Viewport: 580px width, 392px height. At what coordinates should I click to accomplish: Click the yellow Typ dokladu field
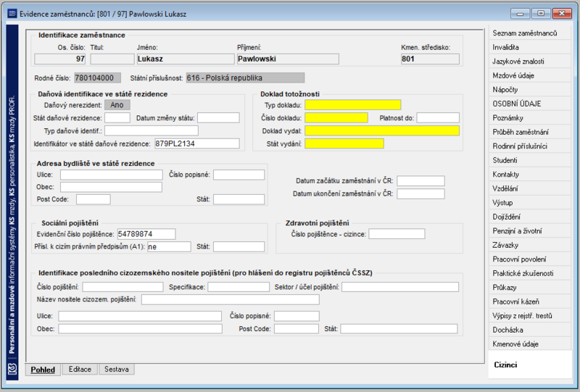[x=353, y=105]
